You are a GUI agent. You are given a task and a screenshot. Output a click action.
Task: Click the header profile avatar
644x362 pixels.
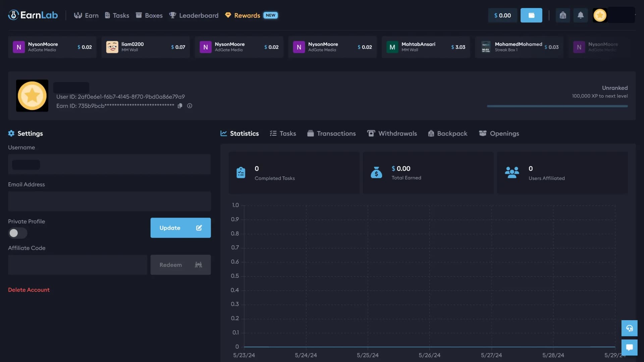coord(600,15)
